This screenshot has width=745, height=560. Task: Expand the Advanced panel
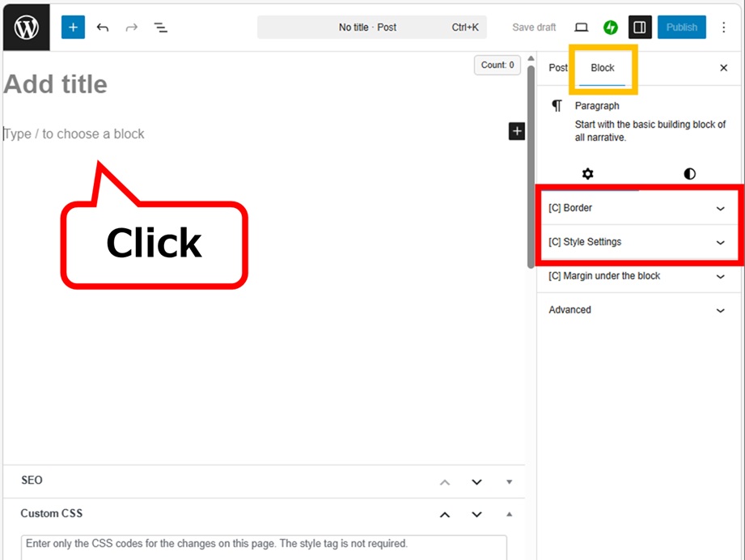coord(638,310)
